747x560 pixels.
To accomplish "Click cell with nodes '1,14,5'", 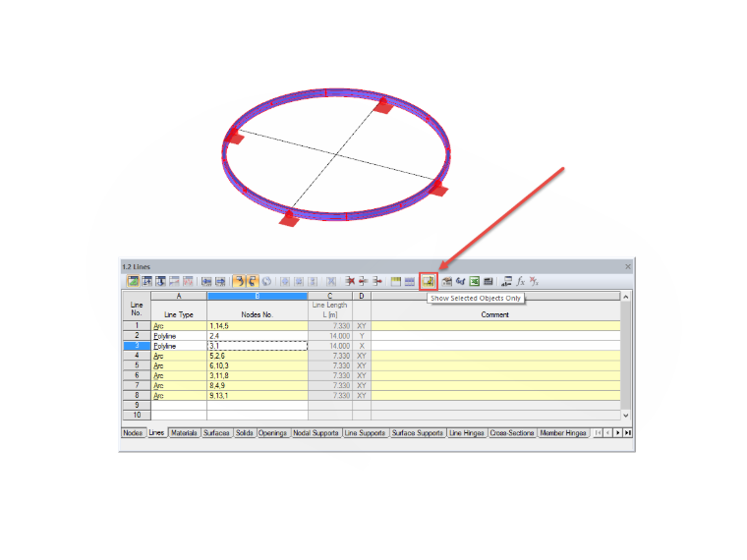I will click(258, 326).
